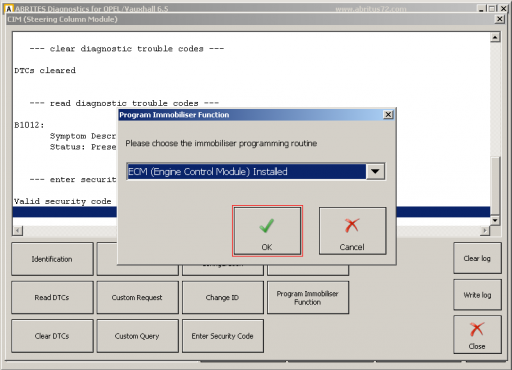Select the 'B1012:' trouble code line
The width and height of the screenshot is (512, 370).
click(x=29, y=125)
